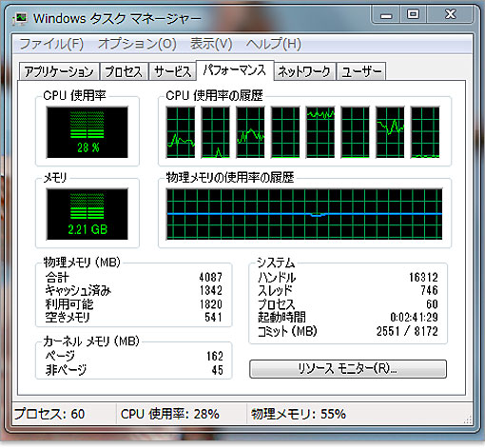
Task: Click the Task Manager title bar icon
Action: (20, 19)
